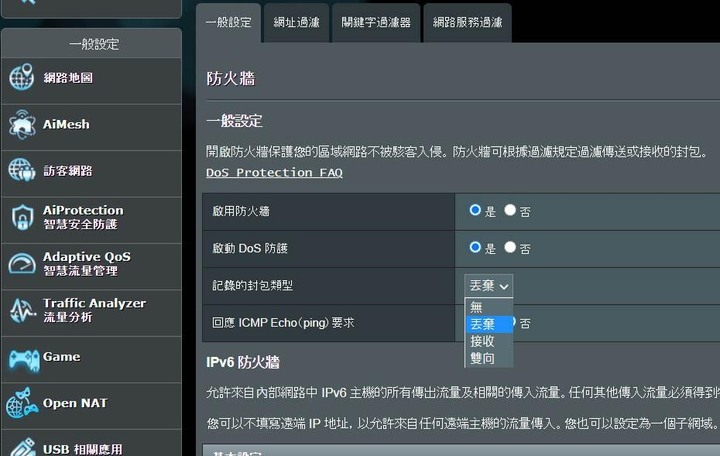Open Adaptive QoS 智慧流量管理 page
Screen dimensions: 720x456
pyautogui.click(x=91, y=266)
